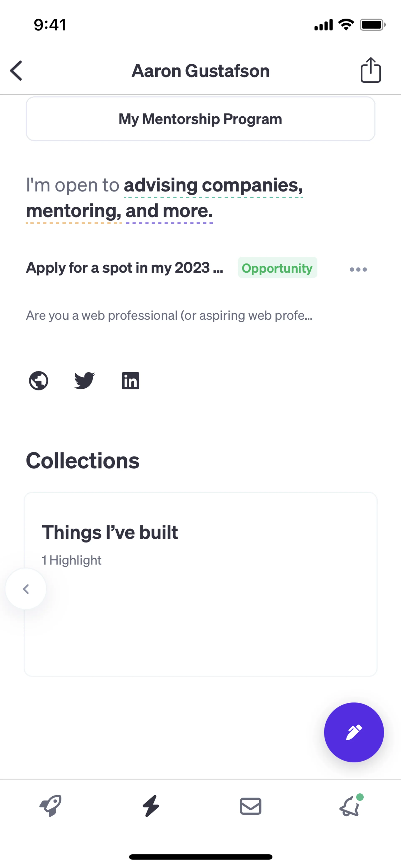
Task: Open the share sheet icon
Action: coord(371,70)
